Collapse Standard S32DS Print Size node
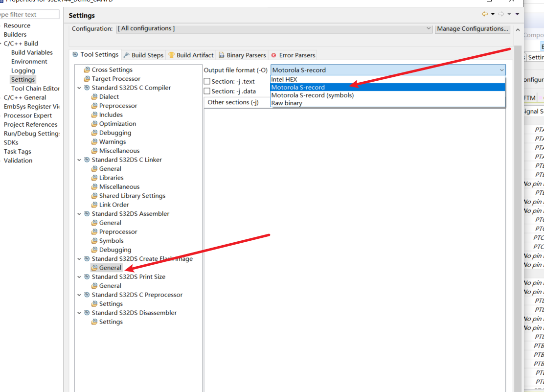The image size is (544, 392). (x=79, y=277)
